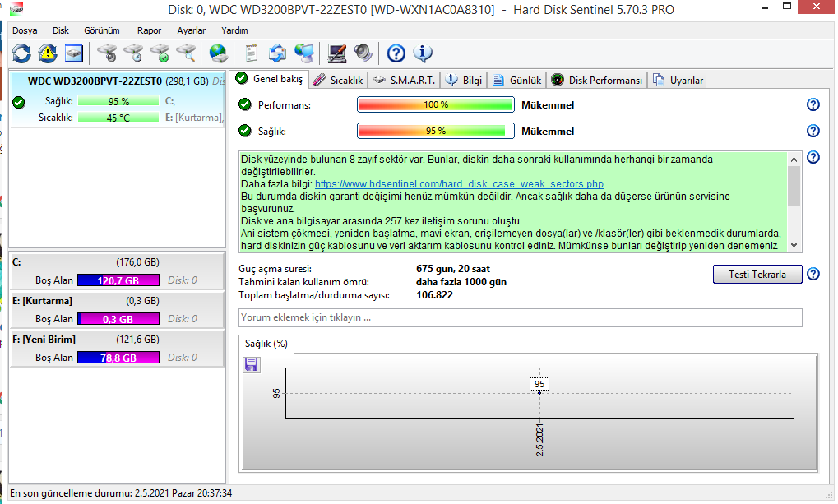Image resolution: width=838 pixels, height=504 pixels.
Task: Click the drive icon with stethoscope test
Action: coord(107,53)
